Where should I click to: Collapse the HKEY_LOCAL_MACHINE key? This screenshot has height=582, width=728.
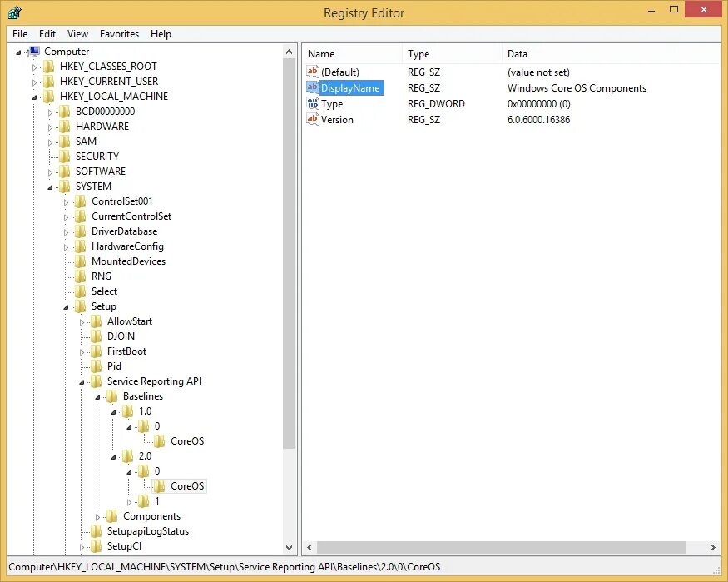pyautogui.click(x=34, y=97)
